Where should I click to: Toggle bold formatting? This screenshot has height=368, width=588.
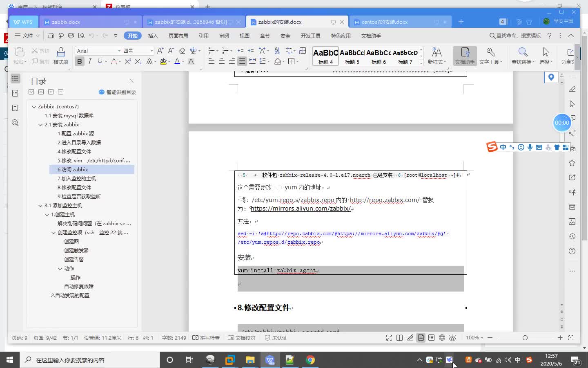tap(80, 61)
